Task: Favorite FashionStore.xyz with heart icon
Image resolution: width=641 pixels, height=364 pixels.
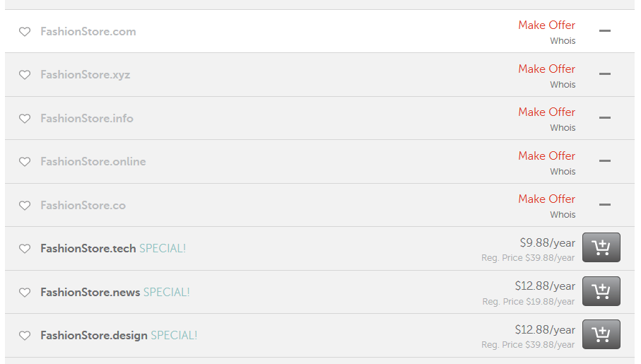Action: 25,74
